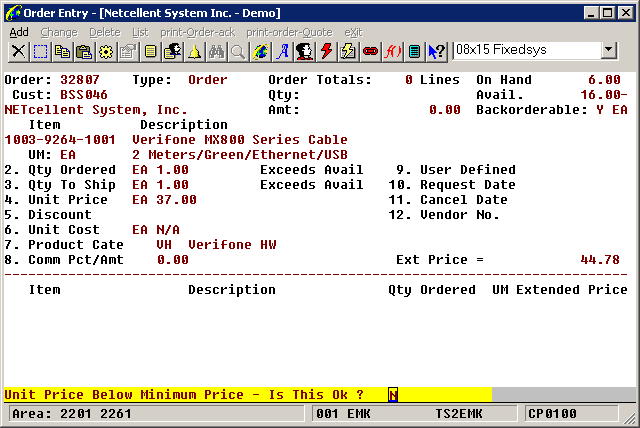
Task: Click the 12. Vendor No. label
Action: [x=444, y=215]
